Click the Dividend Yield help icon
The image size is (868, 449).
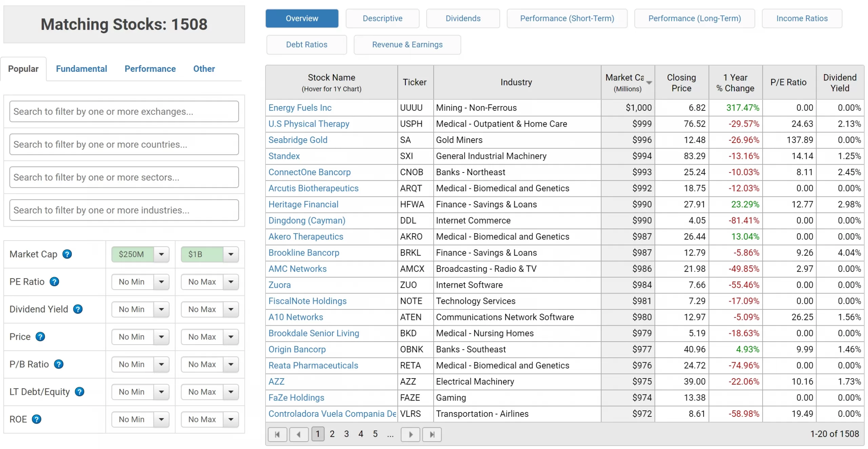(x=78, y=309)
